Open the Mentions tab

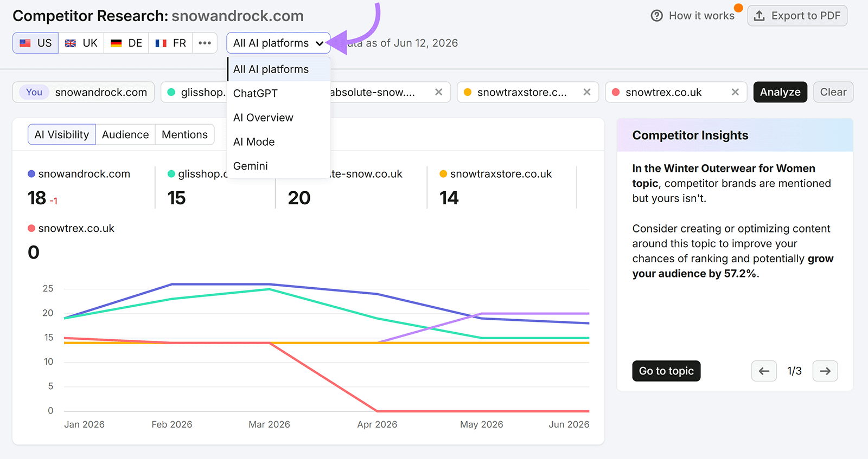[184, 134]
